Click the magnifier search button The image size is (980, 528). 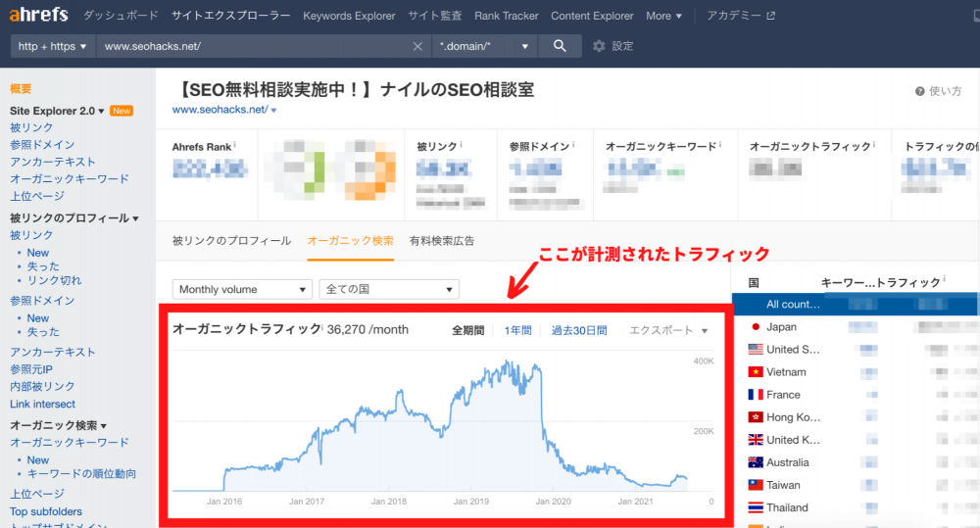tap(560, 46)
